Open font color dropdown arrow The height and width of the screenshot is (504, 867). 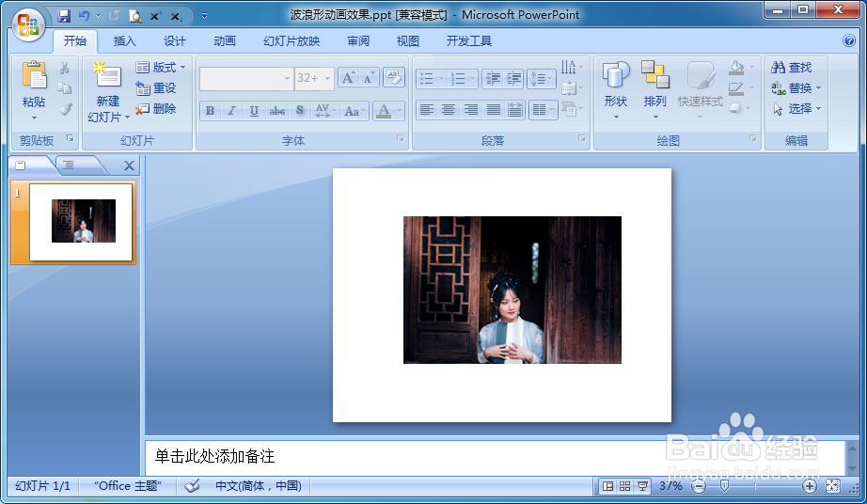point(400,111)
